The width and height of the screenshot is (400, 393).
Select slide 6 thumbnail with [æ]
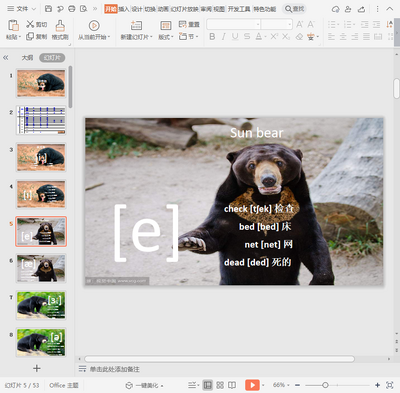click(x=41, y=268)
